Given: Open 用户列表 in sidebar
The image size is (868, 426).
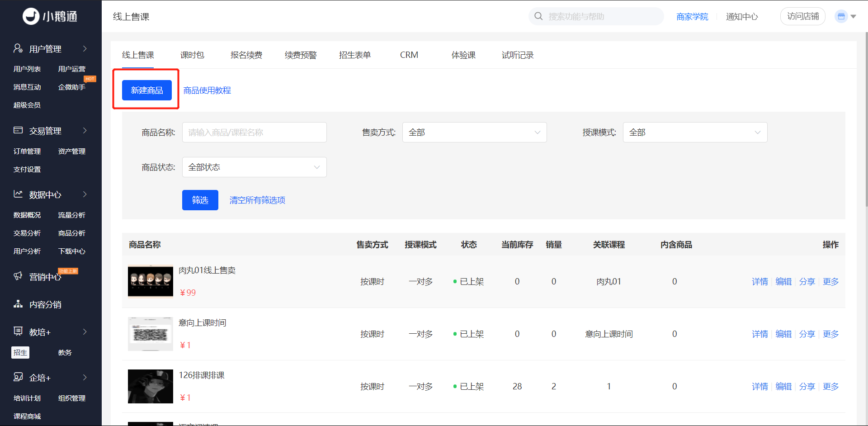Looking at the screenshot, I should tap(27, 69).
